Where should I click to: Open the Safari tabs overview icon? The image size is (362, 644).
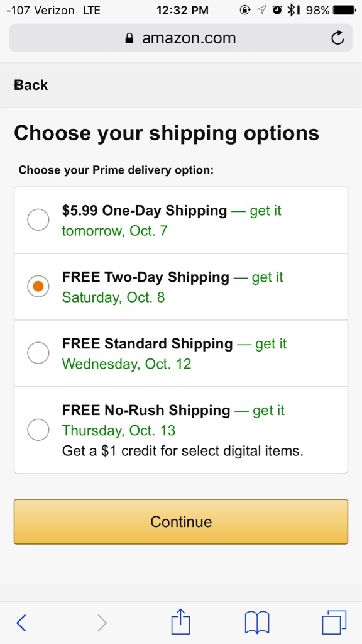pyautogui.click(x=334, y=622)
